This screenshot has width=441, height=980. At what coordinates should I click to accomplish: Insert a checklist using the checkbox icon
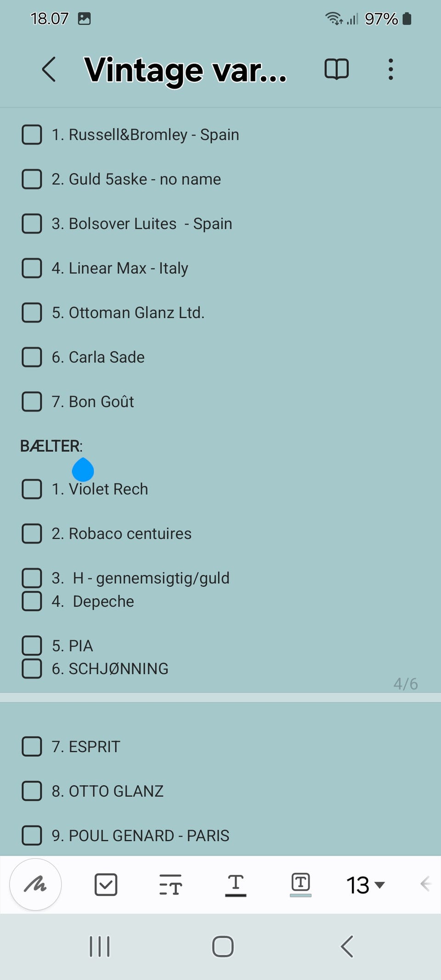(106, 884)
